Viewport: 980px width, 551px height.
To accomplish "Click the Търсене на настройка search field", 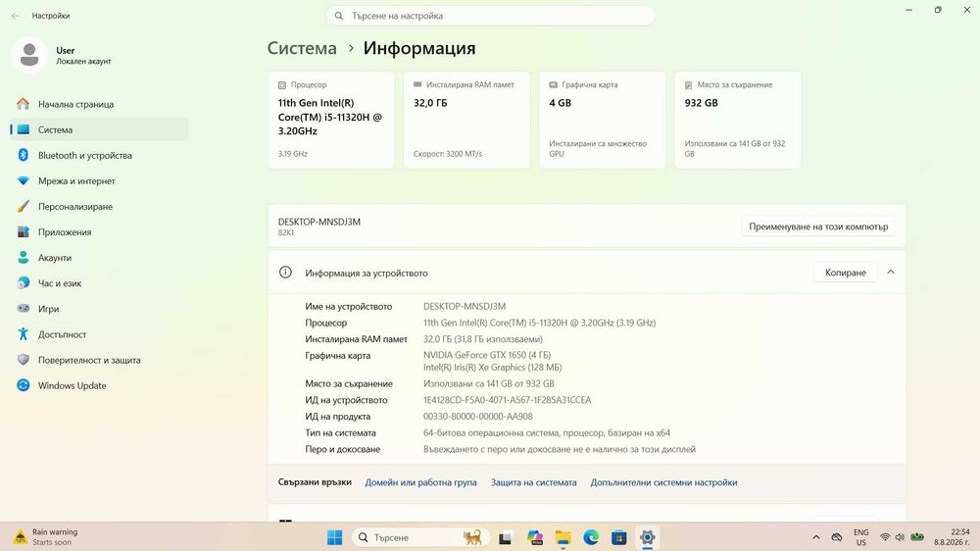I will tap(491, 16).
